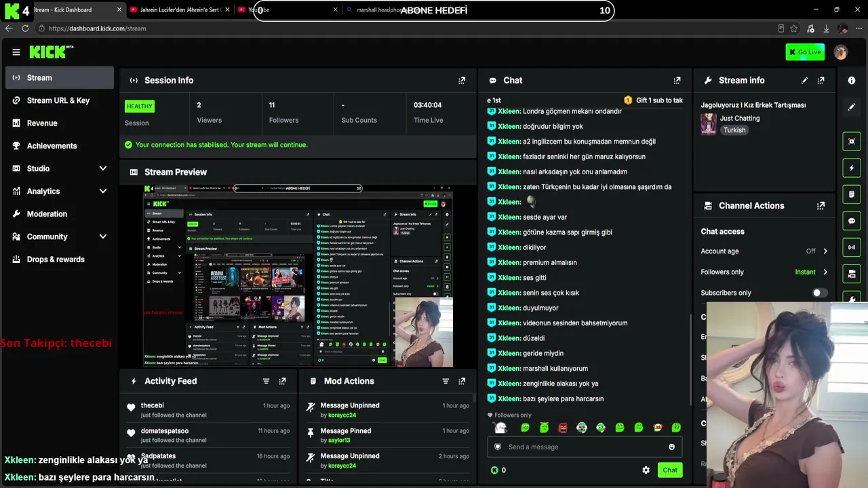Click domatespatsoo in the Activity Feed
The image size is (868, 488).
[x=165, y=431]
